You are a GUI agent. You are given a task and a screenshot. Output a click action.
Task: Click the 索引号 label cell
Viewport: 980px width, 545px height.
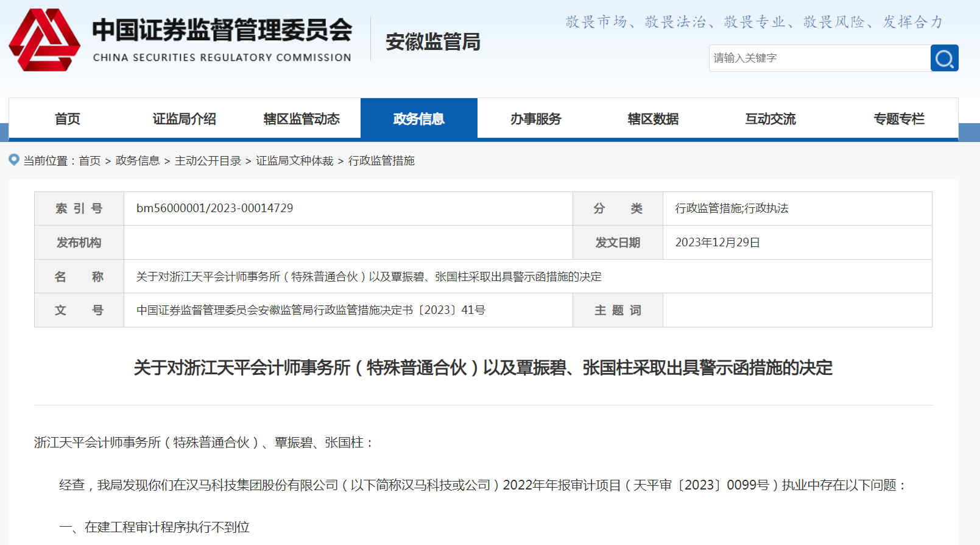pyautogui.click(x=79, y=208)
